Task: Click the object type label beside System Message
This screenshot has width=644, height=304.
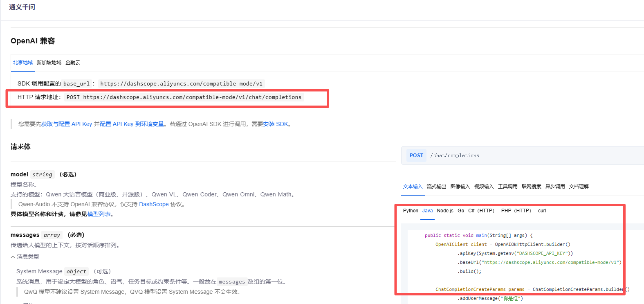Action: 76,271
